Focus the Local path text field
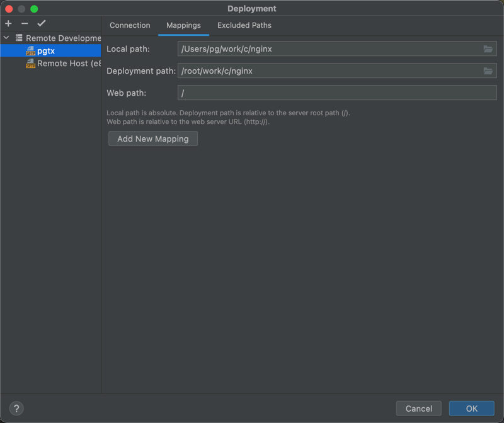504x423 pixels. pos(328,49)
